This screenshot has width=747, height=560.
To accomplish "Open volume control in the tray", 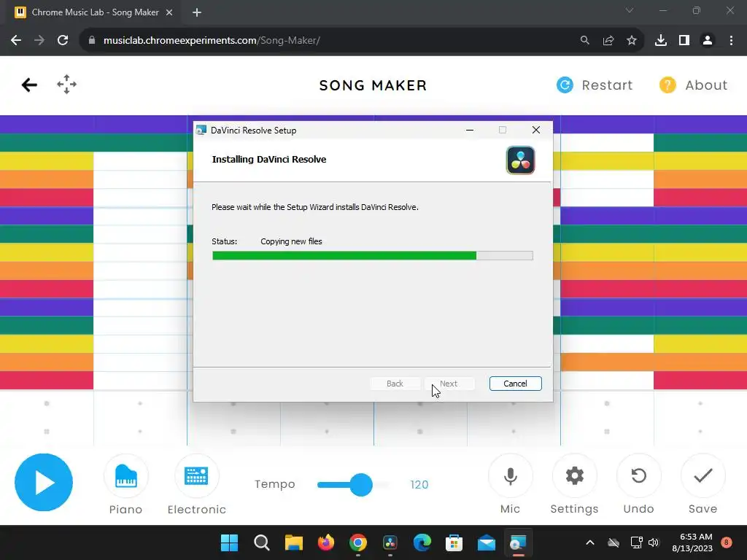I will coord(654,542).
